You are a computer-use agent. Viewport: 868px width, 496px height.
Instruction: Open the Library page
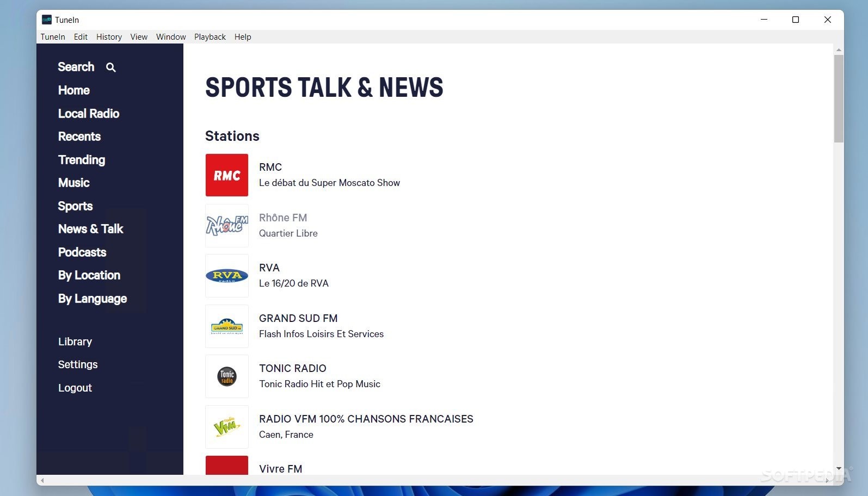(x=75, y=342)
